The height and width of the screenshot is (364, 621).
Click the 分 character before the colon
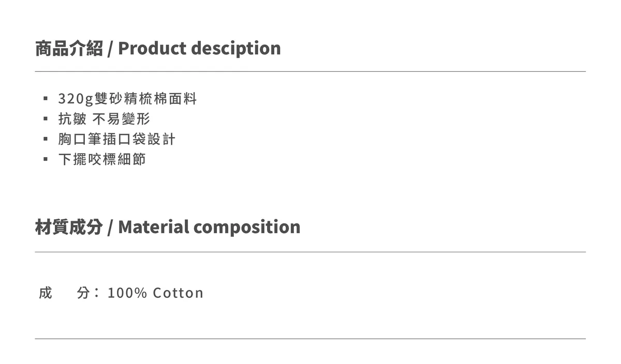pos(83,293)
